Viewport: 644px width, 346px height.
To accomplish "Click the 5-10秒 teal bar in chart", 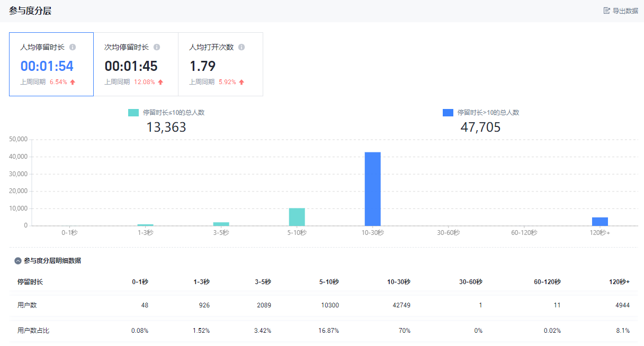I will 297,217.
